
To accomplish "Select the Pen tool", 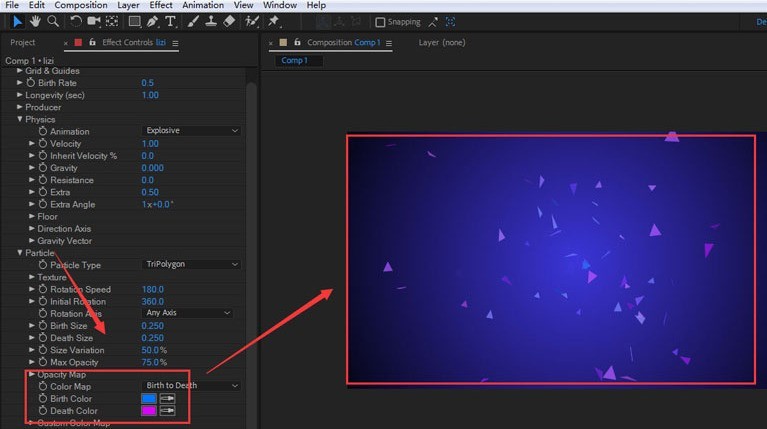I will 152,21.
